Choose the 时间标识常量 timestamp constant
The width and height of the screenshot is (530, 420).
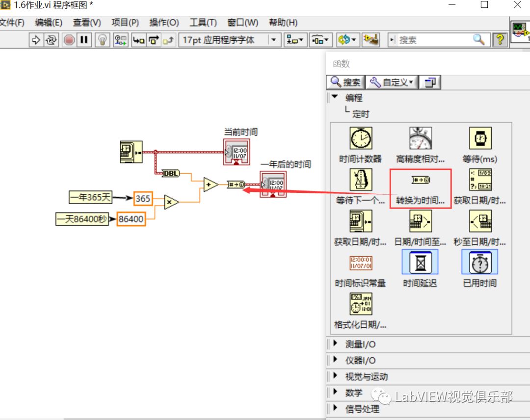coord(361,262)
